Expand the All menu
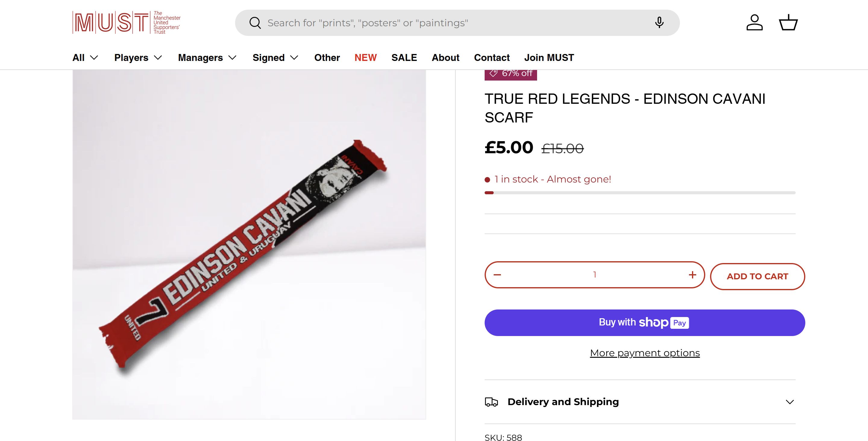The image size is (868, 441). 85,58
